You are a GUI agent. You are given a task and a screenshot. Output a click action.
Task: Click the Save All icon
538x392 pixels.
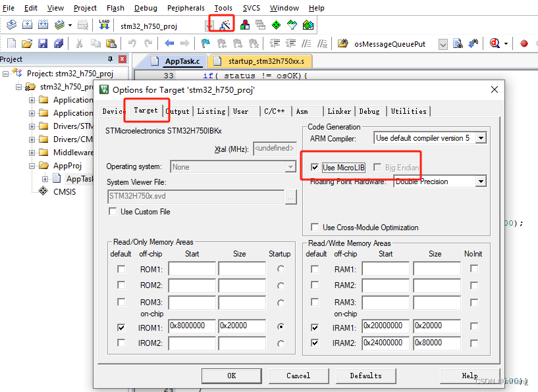[59, 43]
